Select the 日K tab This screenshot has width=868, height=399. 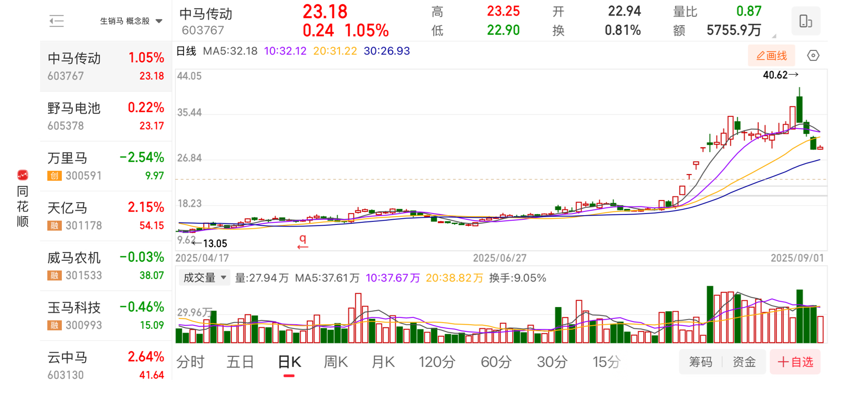(x=289, y=362)
